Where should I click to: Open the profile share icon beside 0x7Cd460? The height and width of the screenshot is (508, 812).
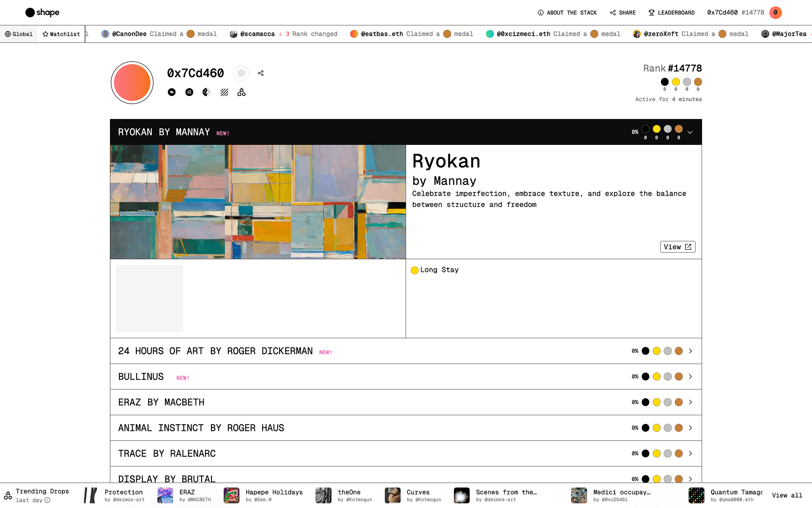pos(261,73)
